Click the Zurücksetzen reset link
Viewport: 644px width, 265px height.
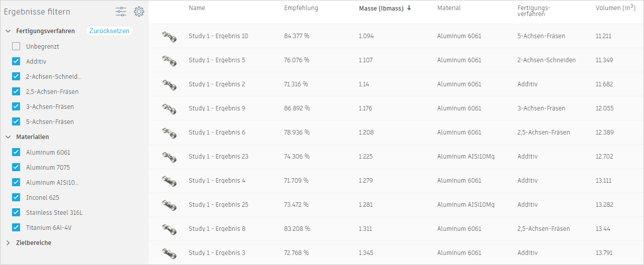109,31
